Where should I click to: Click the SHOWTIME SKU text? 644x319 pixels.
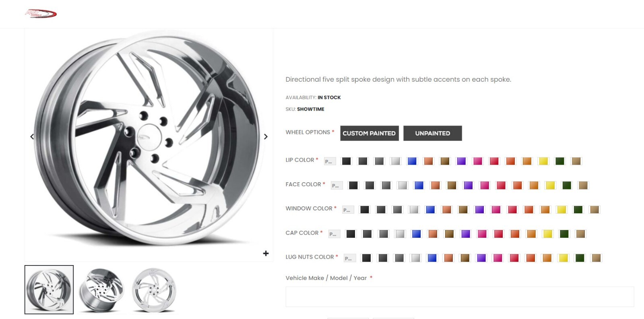310,109
